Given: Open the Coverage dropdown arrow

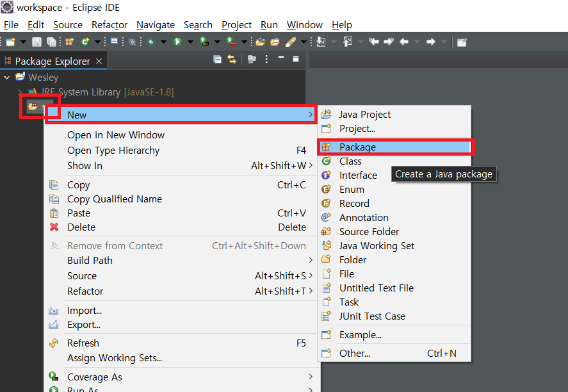Looking at the screenshot, I should pyautogui.click(x=217, y=42).
